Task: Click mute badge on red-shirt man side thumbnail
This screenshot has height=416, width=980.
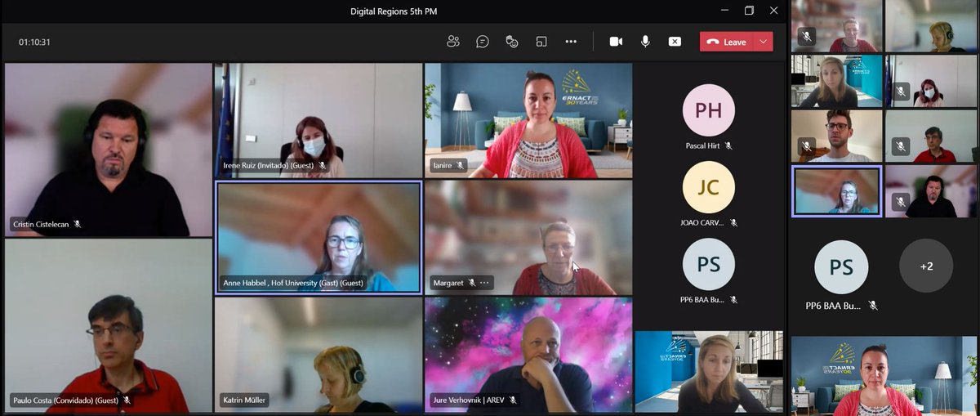Action: click(901, 146)
